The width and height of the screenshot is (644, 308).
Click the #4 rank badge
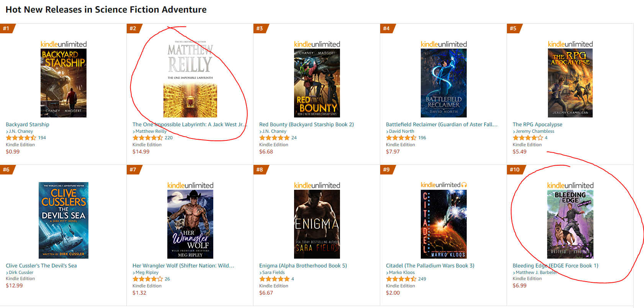click(x=387, y=28)
